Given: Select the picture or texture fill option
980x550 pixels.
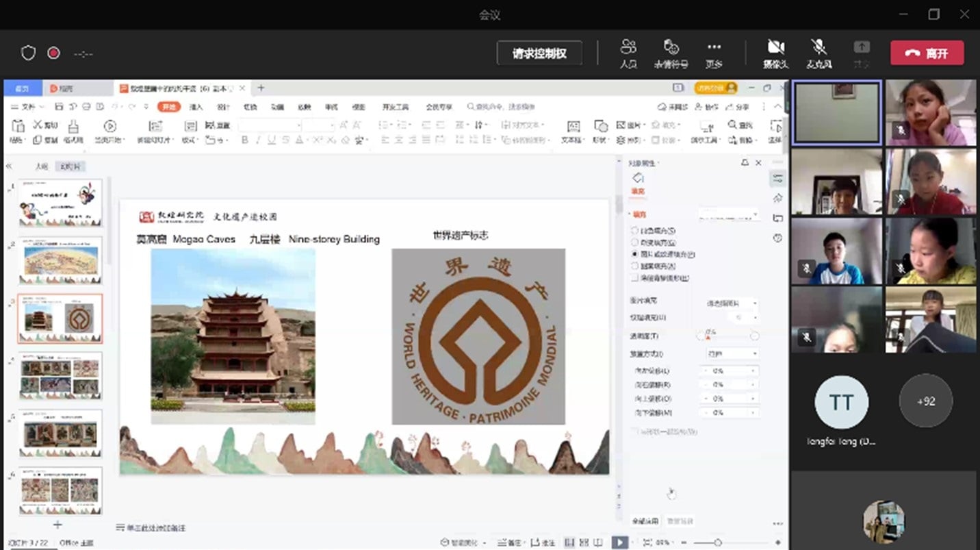Looking at the screenshot, I should point(635,254).
